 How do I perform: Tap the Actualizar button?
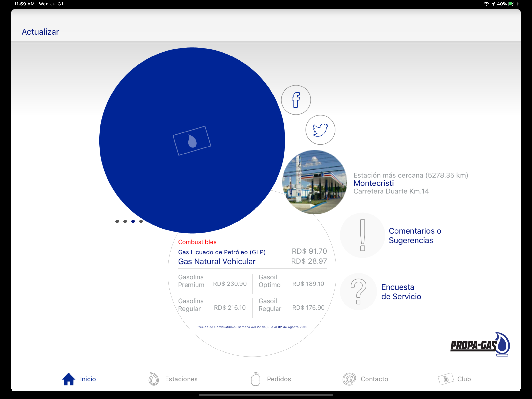[40, 32]
